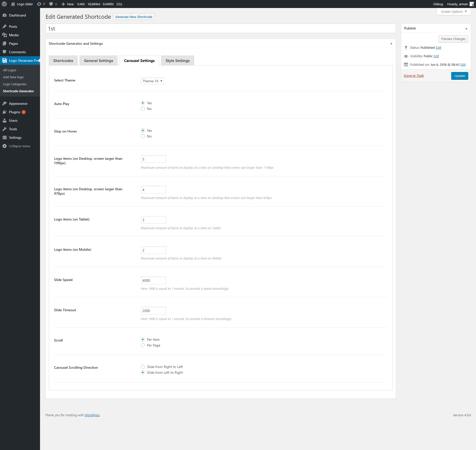Click the comments bubble icon in admin bar
The image size is (476, 450).
51,4
